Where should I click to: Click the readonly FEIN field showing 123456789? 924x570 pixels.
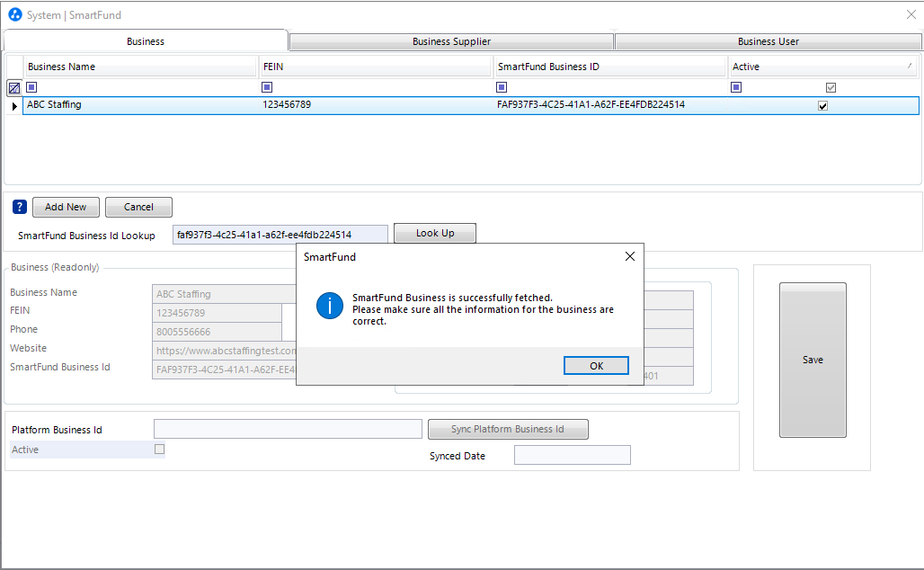click(x=217, y=313)
